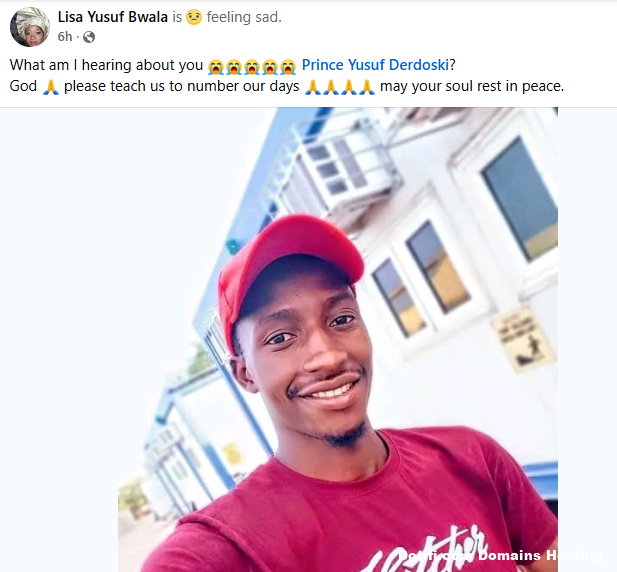Click the Lisa Yusuf Bwala author name
The image size is (617, 572).
[x=113, y=17]
